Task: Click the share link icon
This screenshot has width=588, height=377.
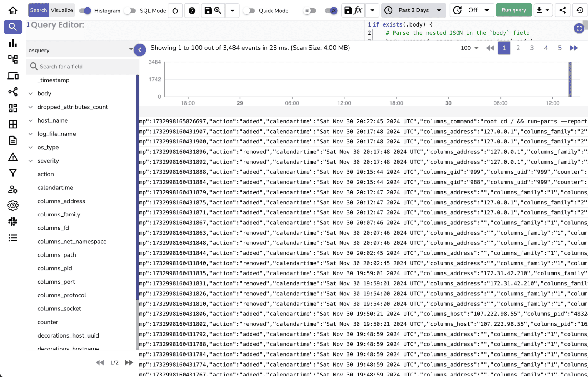Action: click(562, 10)
